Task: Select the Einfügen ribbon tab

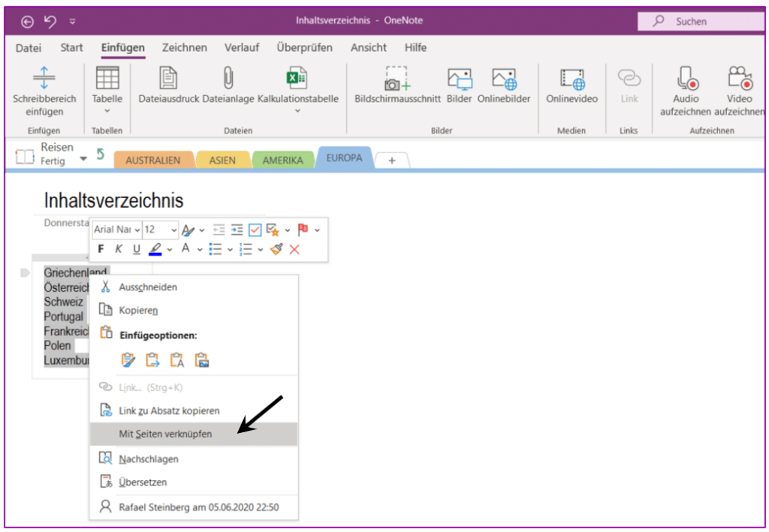Action: (x=122, y=47)
